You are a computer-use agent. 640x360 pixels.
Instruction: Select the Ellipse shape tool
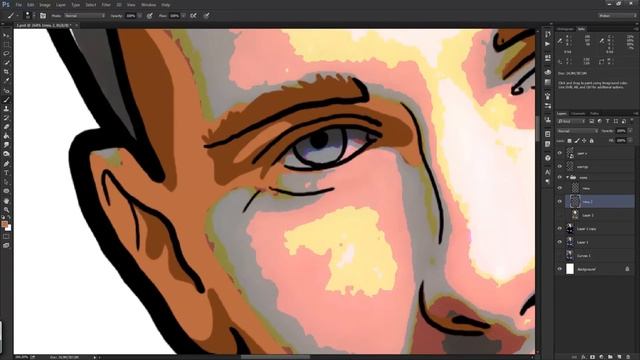pos(6,191)
